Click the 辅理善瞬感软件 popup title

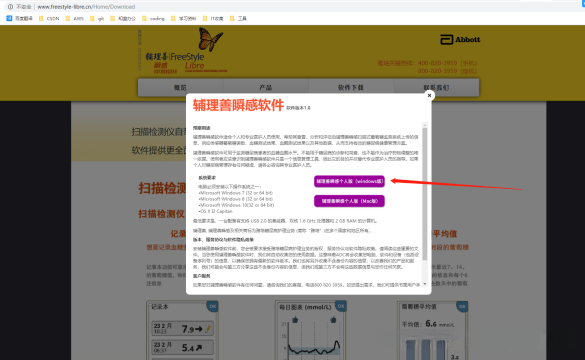click(238, 105)
